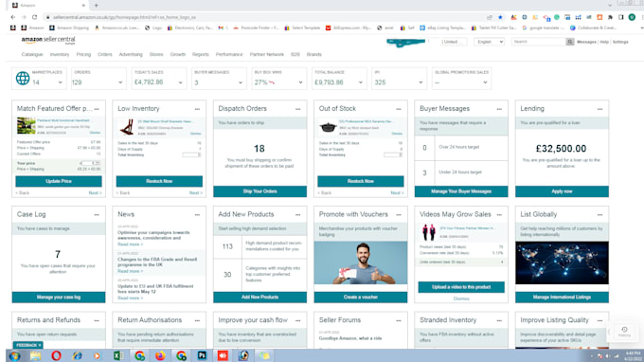Screen dimensions: 644x362
Task: Open the Pricing menu
Action: point(83,54)
